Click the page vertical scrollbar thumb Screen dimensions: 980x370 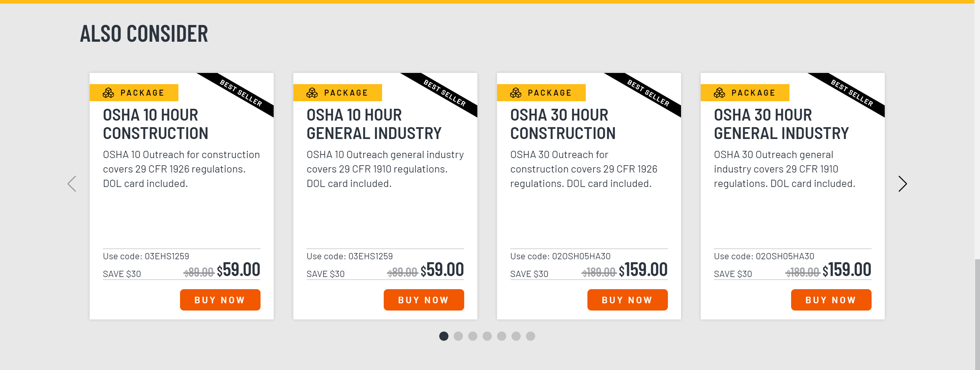pyautogui.click(x=977, y=314)
